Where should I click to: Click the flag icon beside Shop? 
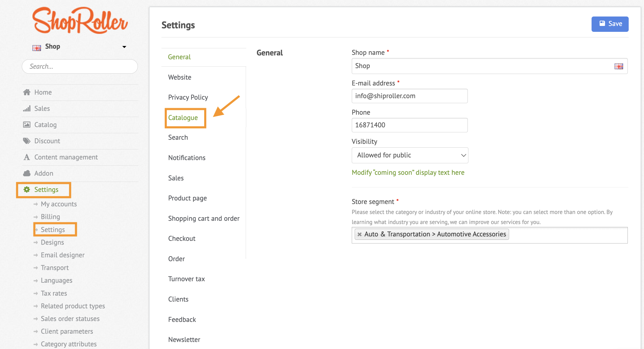(37, 48)
